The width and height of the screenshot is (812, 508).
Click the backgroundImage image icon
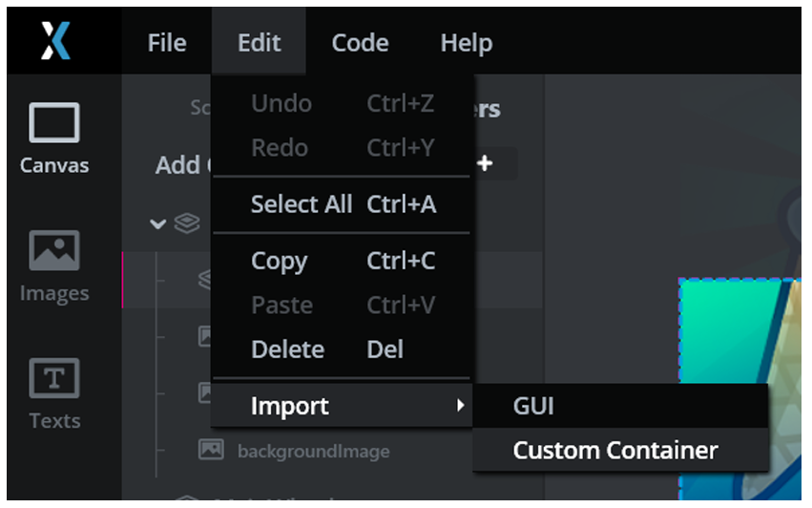(x=211, y=450)
